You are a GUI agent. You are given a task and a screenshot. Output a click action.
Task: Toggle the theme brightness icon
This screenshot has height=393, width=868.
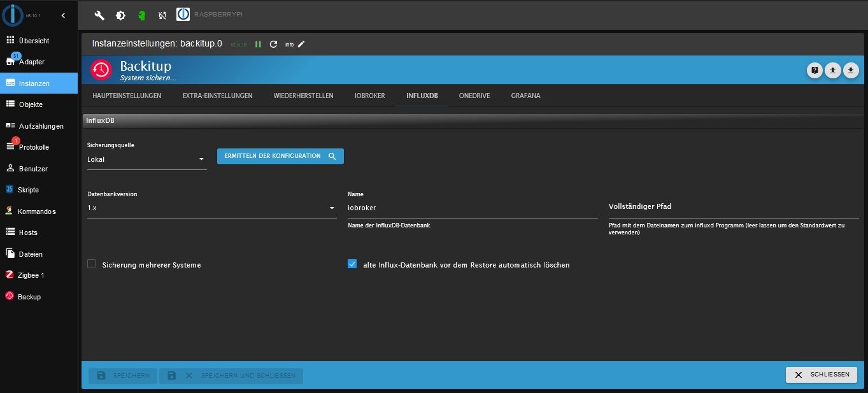[120, 15]
